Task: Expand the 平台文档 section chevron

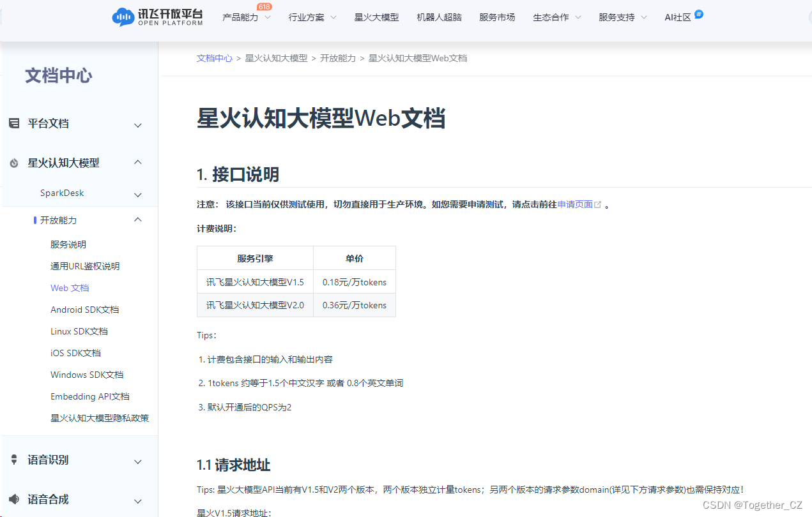Action: tap(138, 125)
